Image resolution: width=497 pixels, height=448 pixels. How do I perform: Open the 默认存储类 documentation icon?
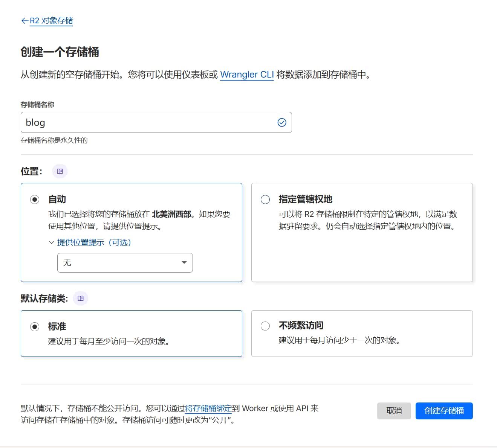(x=80, y=298)
